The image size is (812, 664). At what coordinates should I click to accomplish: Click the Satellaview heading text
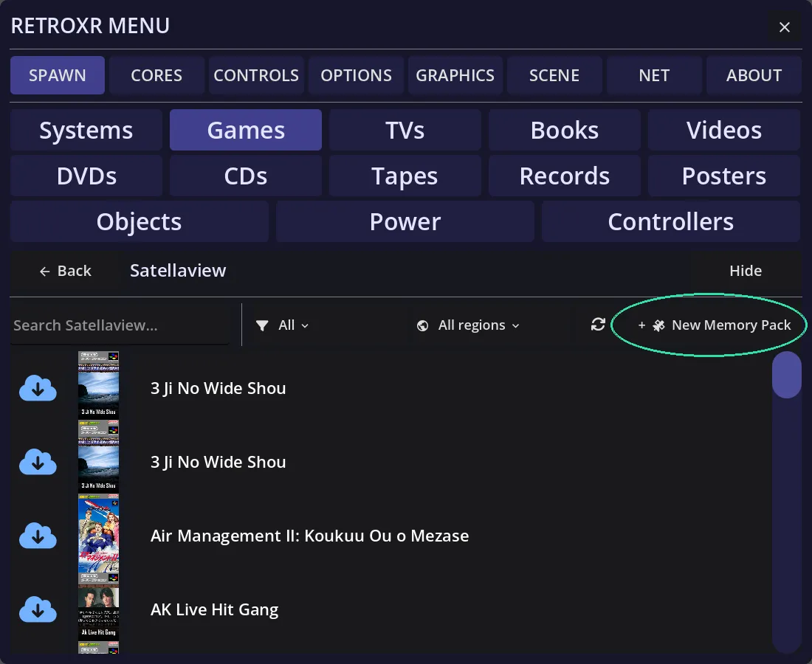(178, 270)
